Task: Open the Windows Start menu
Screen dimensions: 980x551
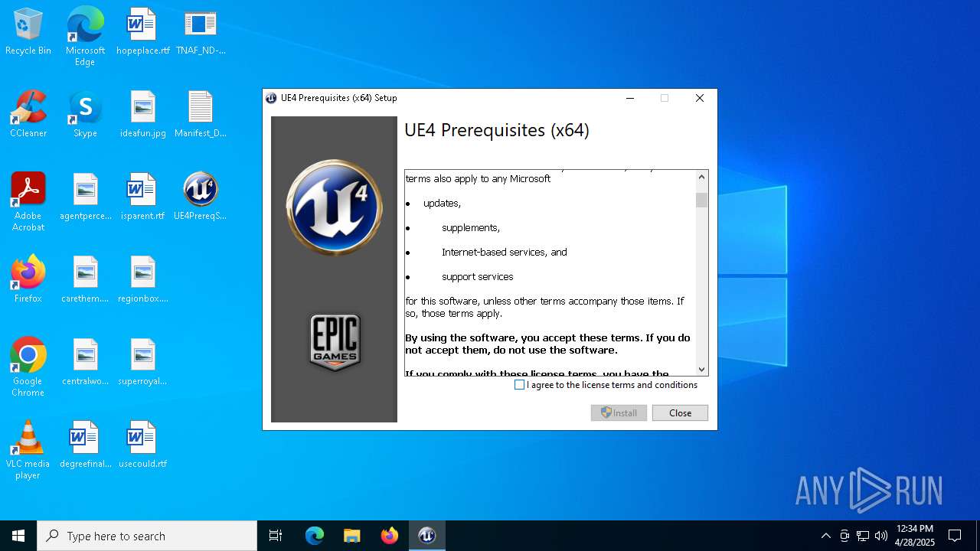Action: tap(18, 536)
